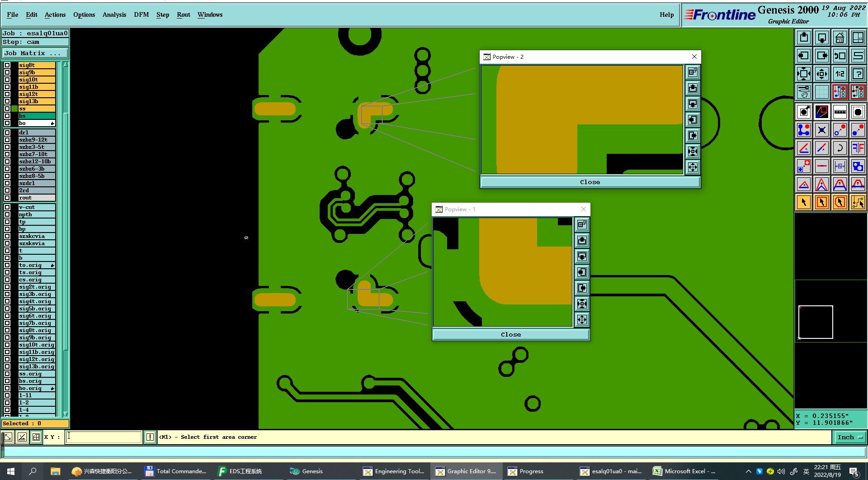This screenshot has width=868, height=480.
Task: Click the question mark help-view icon
Action: pos(858,74)
